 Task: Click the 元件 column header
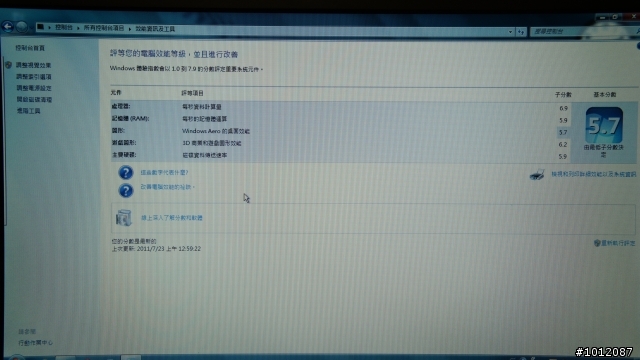116,93
